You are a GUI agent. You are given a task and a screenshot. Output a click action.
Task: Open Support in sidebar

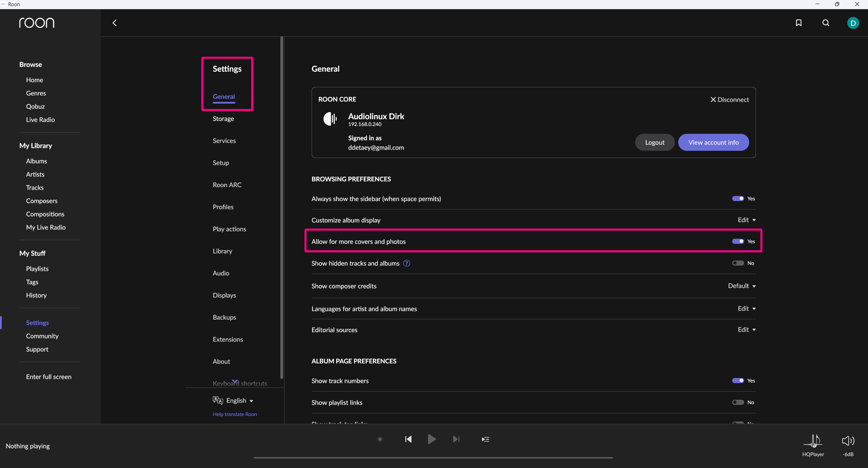pyautogui.click(x=37, y=349)
